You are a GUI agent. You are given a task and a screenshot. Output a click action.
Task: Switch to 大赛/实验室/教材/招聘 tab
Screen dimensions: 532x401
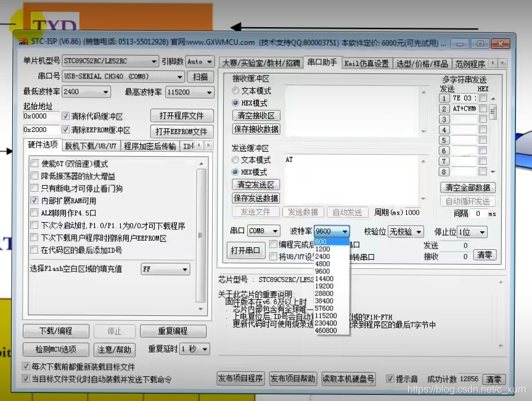(x=261, y=64)
